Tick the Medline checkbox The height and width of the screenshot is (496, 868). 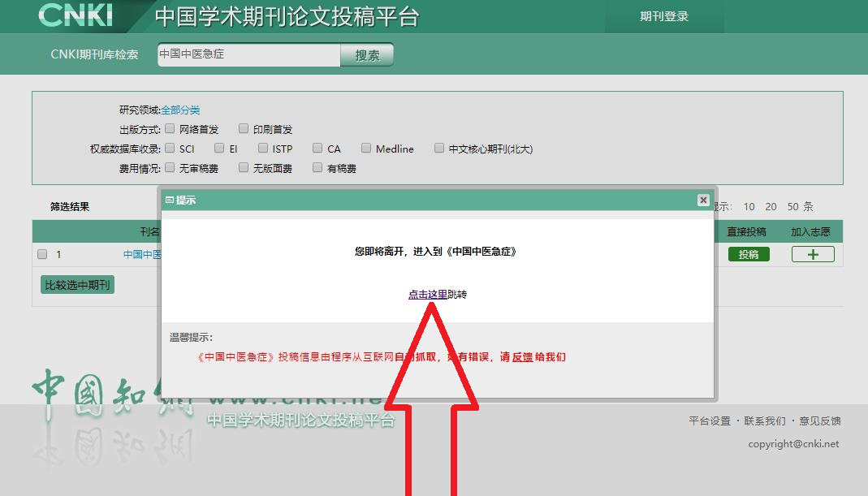tap(366, 148)
